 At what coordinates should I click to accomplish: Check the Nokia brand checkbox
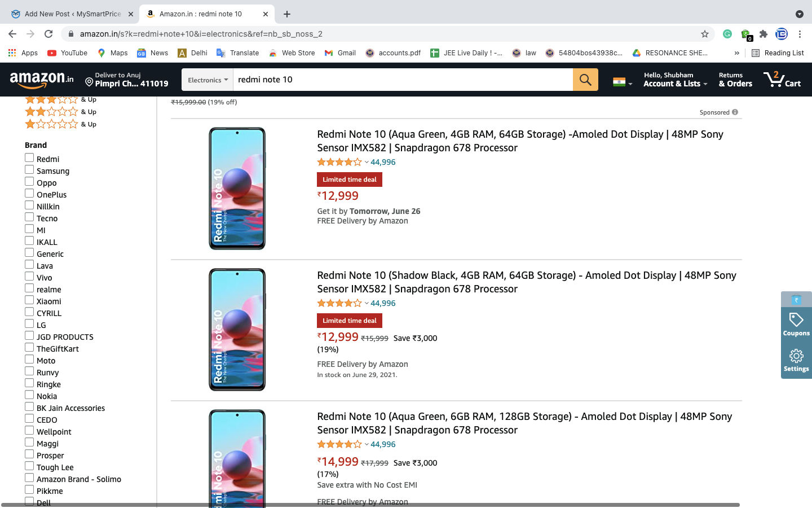(x=29, y=395)
